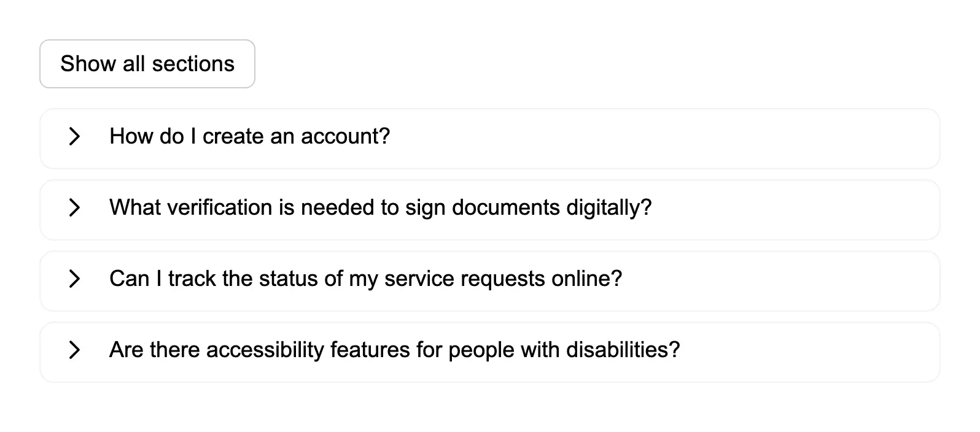This screenshot has width=980, height=432.
Task: Expand the accessibility features for disabilities section
Action: 394,350
